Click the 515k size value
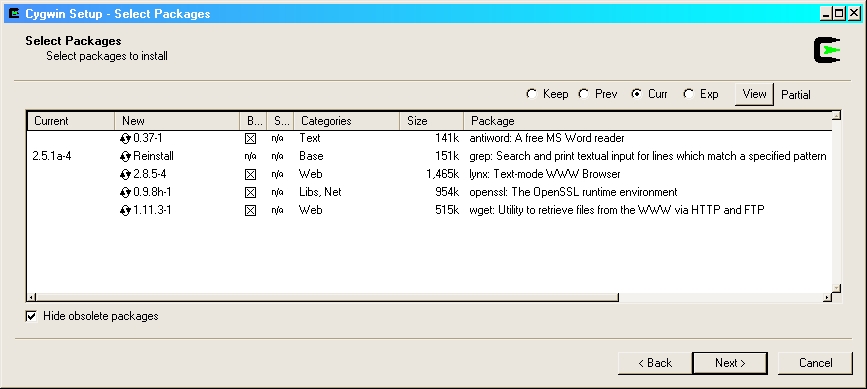The height and width of the screenshot is (389, 867). click(447, 211)
